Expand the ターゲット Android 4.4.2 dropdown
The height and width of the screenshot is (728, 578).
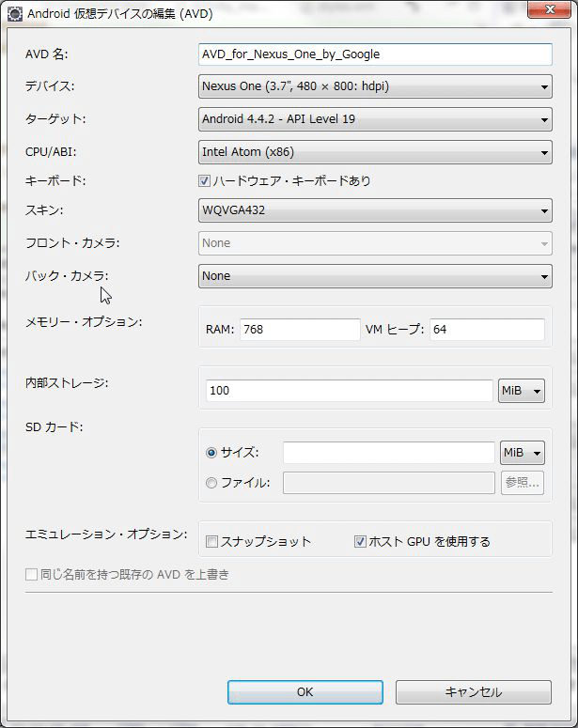pyautogui.click(x=375, y=120)
